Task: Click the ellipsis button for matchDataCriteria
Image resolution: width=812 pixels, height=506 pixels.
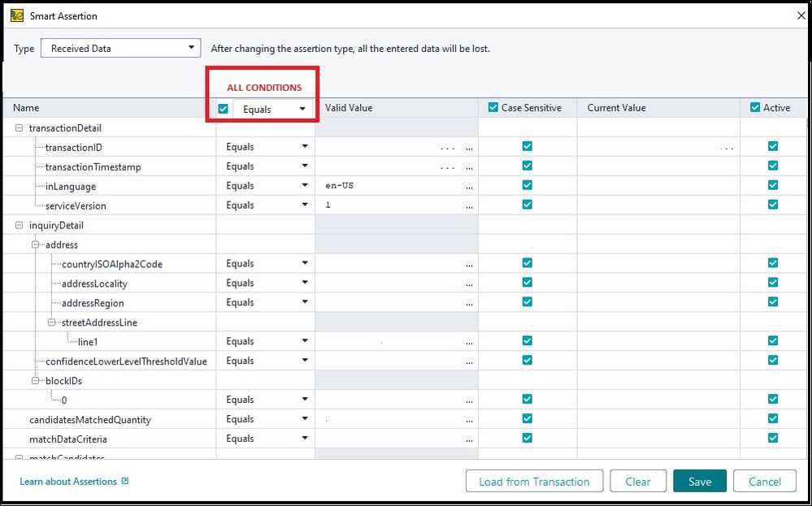Action: point(469,439)
